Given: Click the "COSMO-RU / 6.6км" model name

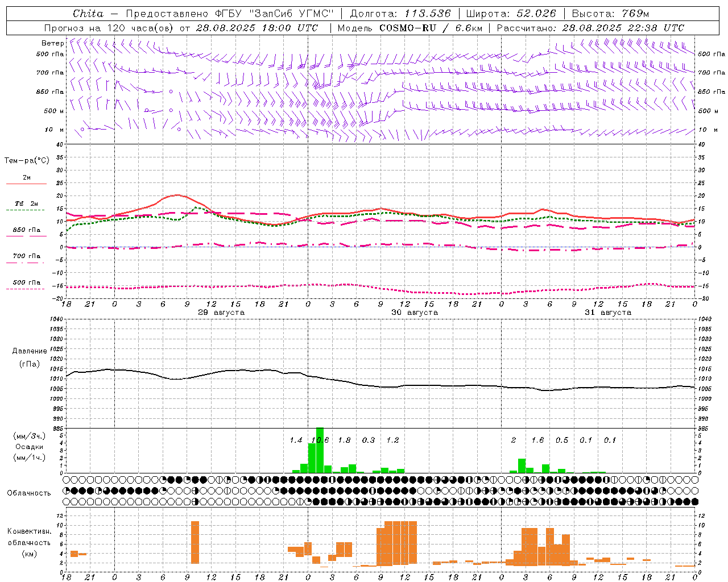Looking at the screenshot, I should pos(431,28).
